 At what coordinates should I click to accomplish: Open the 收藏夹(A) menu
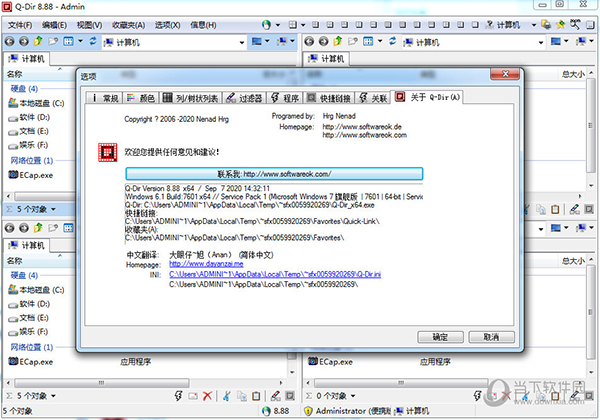[128, 25]
